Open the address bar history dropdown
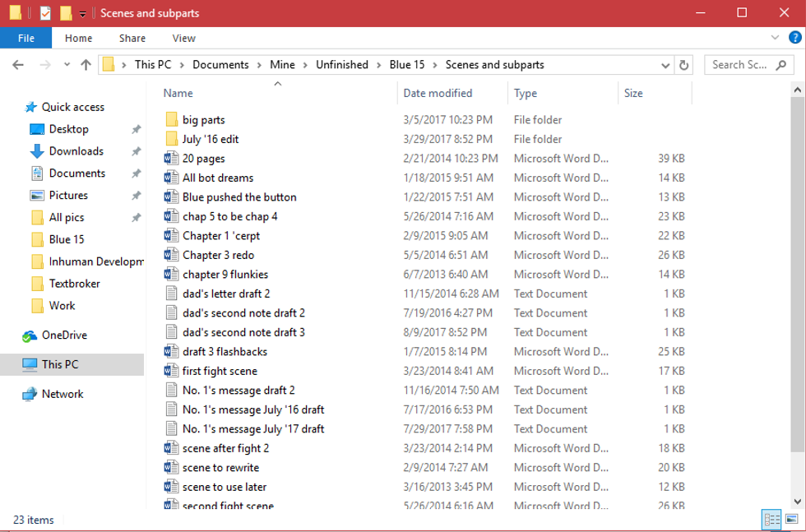This screenshot has width=806, height=532. [x=665, y=65]
